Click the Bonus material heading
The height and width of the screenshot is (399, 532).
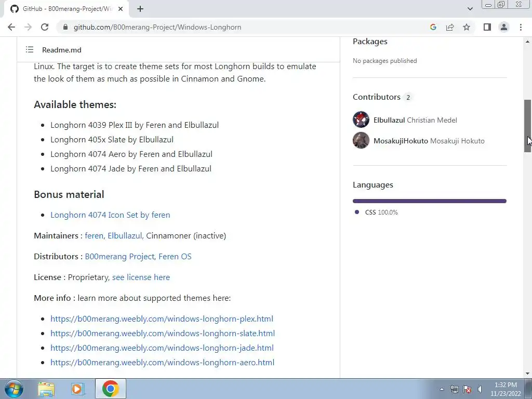(x=69, y=194)
